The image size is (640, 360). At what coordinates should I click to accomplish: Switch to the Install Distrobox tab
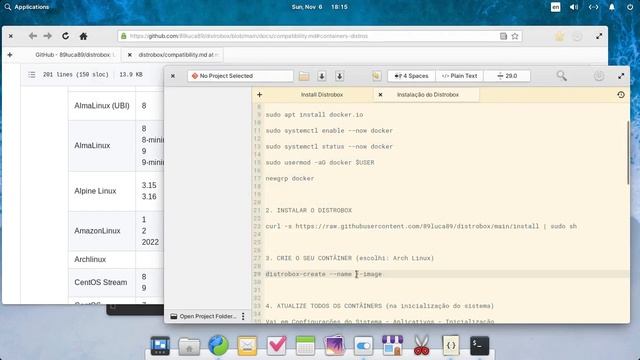pos(322,95)
